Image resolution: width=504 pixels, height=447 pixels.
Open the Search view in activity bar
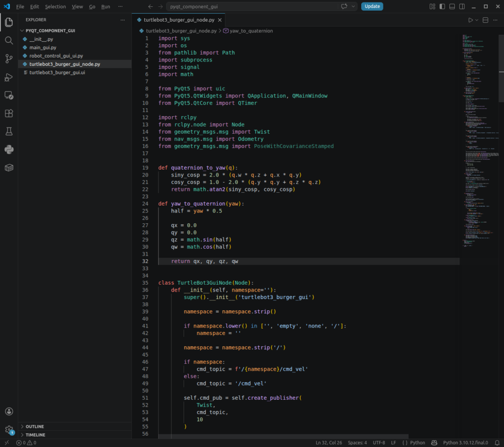pyautogui.click(x=9, y=40)
